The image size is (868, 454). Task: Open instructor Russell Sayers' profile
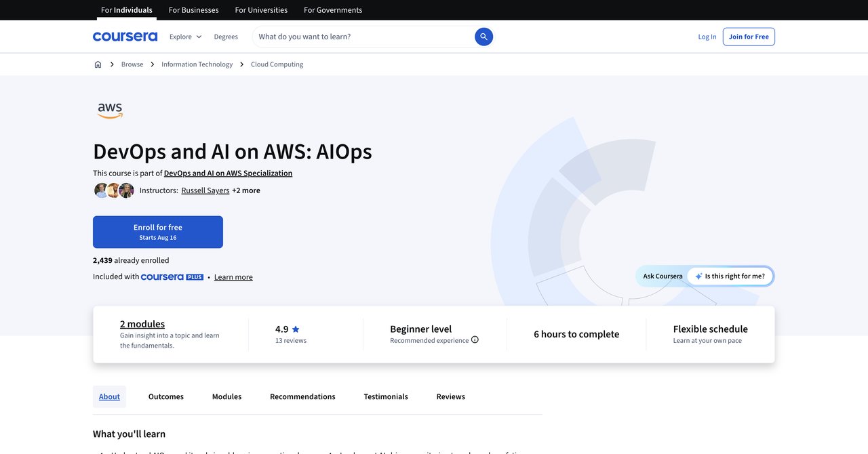(x=205, y=190)
